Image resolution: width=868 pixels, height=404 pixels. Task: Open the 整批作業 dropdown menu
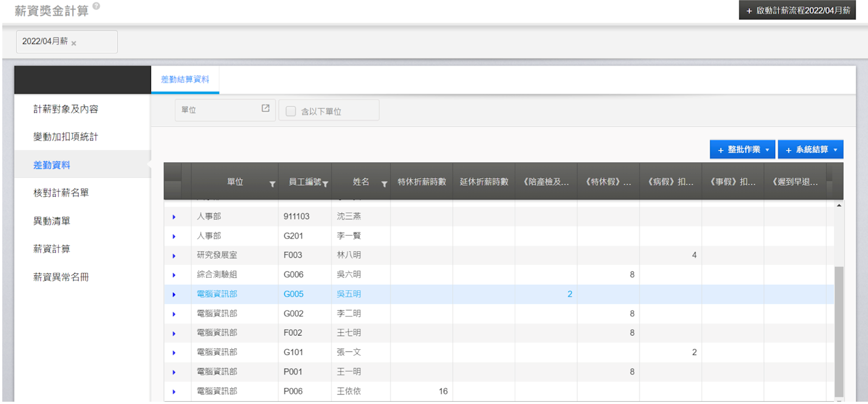tap(742, 150)
